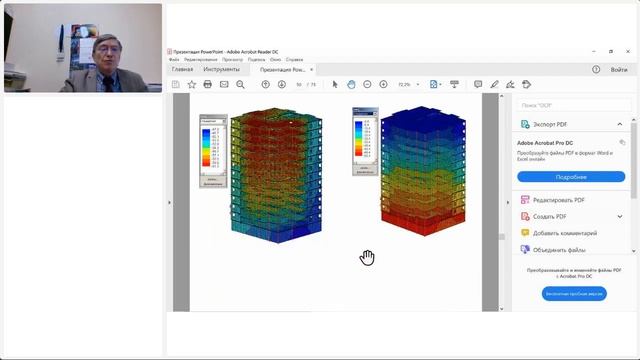
Task: Go to previous page arrow
Action: pos(265,84)
